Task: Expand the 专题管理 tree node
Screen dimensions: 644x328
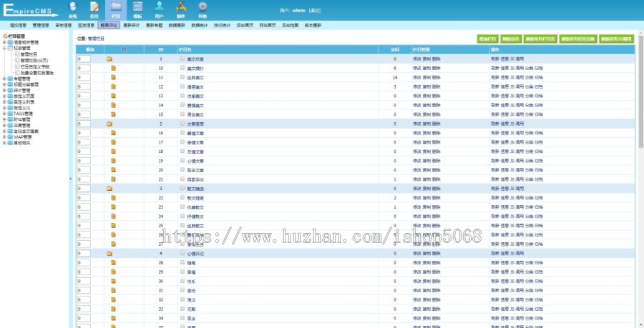Action: coord(4,79)
